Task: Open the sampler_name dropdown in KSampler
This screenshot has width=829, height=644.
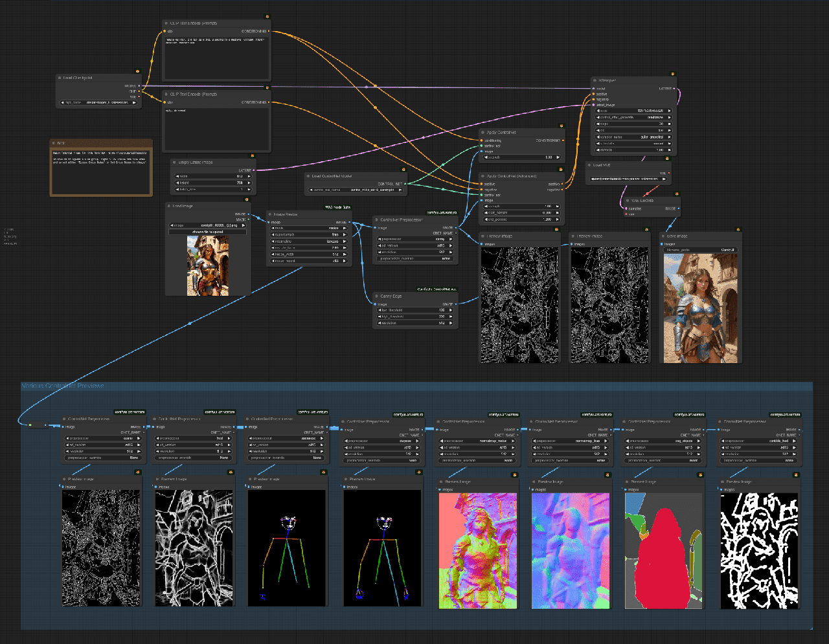Action: [633, 137]
